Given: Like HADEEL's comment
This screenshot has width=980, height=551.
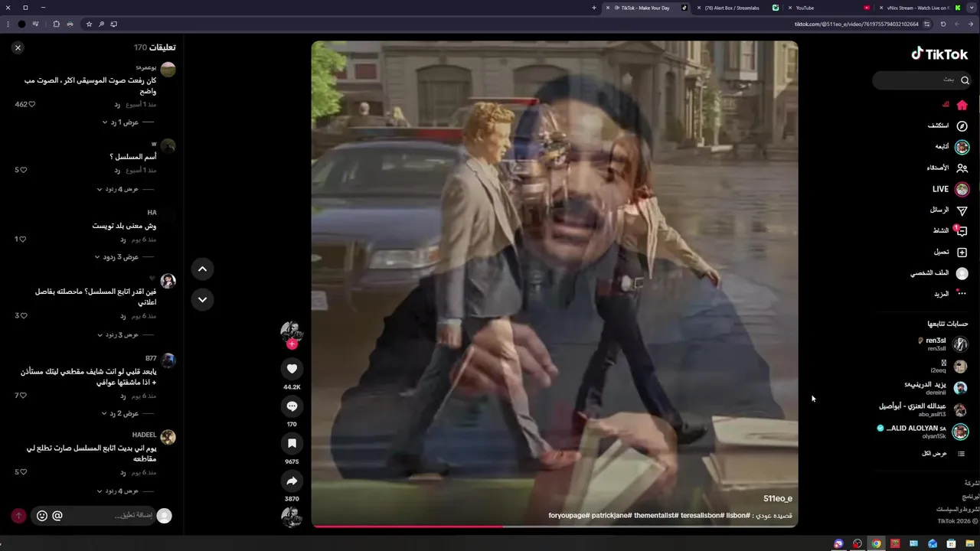Looking at the screenshot, I should pyautogui.click(x=24, y=472).
